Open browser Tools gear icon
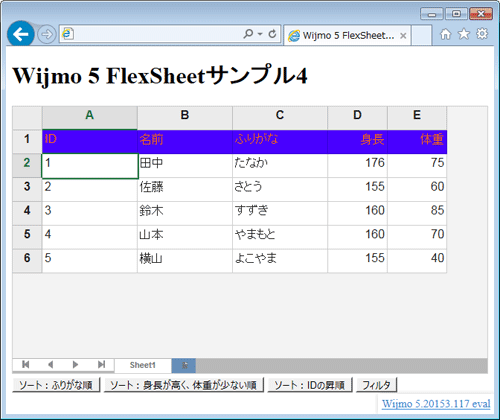The image size is (500, 420). pyautogui.click(x=482, y=34)
